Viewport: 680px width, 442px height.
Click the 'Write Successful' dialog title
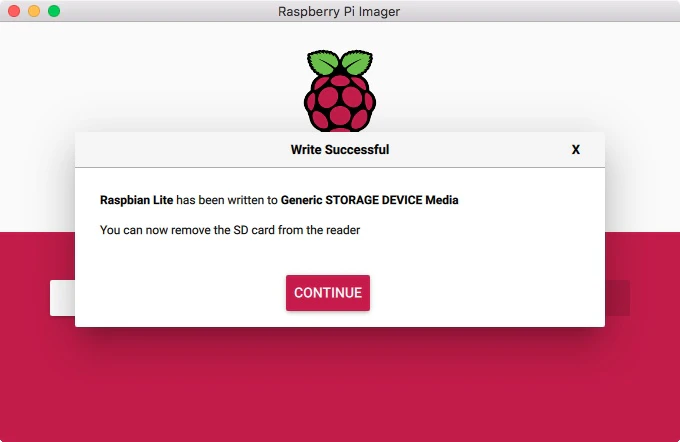[x=340, y=150]
